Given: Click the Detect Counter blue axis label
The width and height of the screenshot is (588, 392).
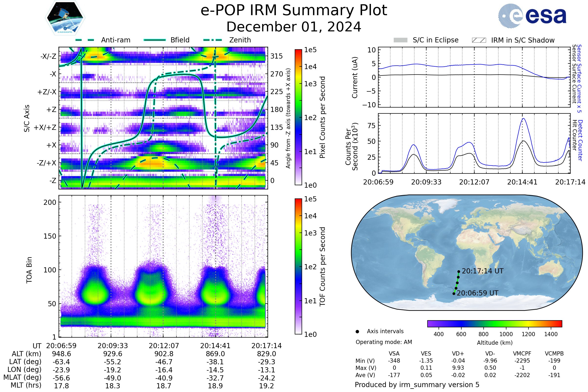Looking at the screenshot, I should [x=580, y=140].
